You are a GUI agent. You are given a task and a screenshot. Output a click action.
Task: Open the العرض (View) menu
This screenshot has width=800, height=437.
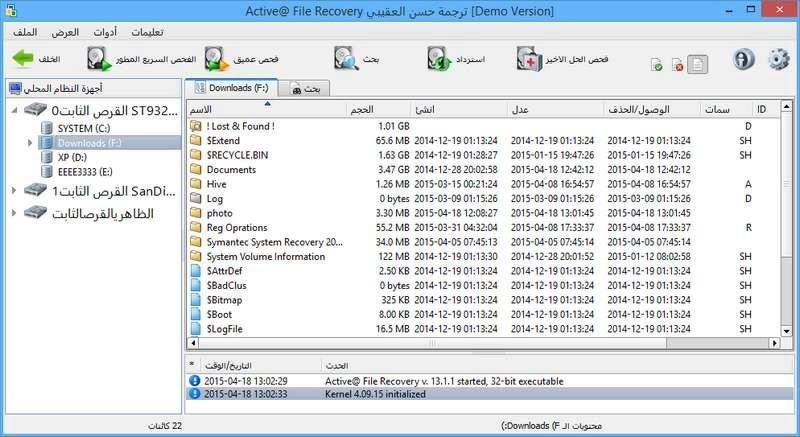point(65,32)
